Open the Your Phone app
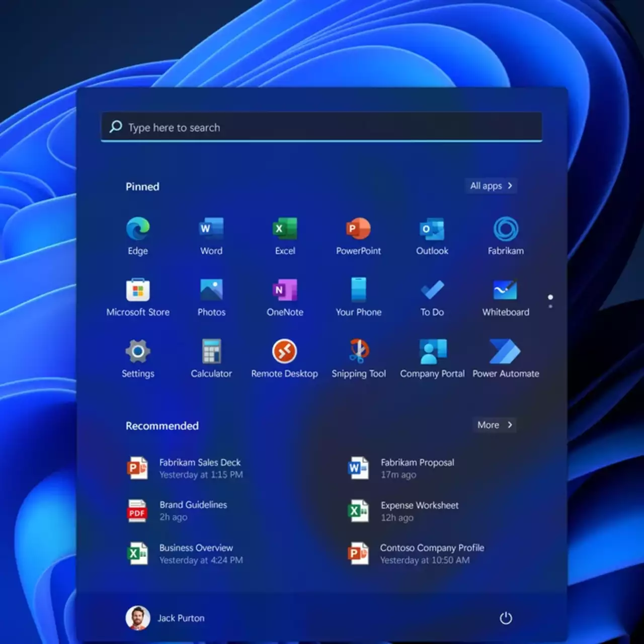 pyautogui.click(x=358, y=297)
